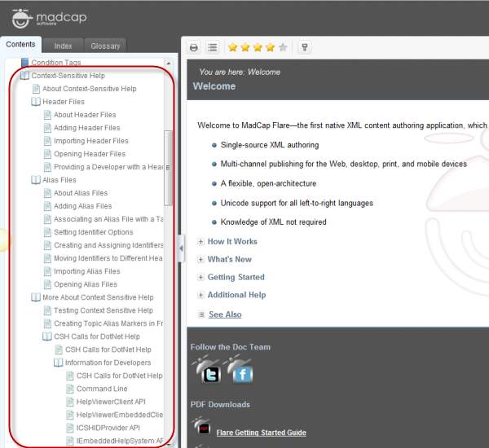The image size is (489, 448).
Task: Open Creating Topic Alias Markers topic
Action: pyautogui.click(x=108, y=323)
